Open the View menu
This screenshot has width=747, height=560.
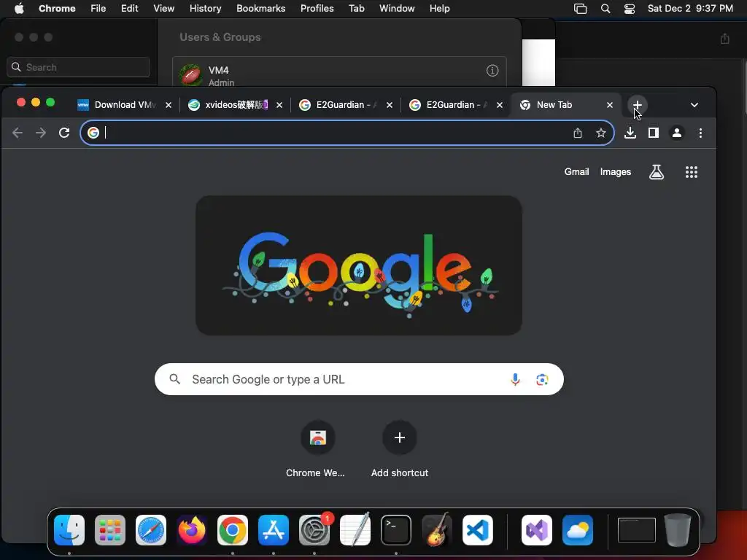(x=163, y=8)
